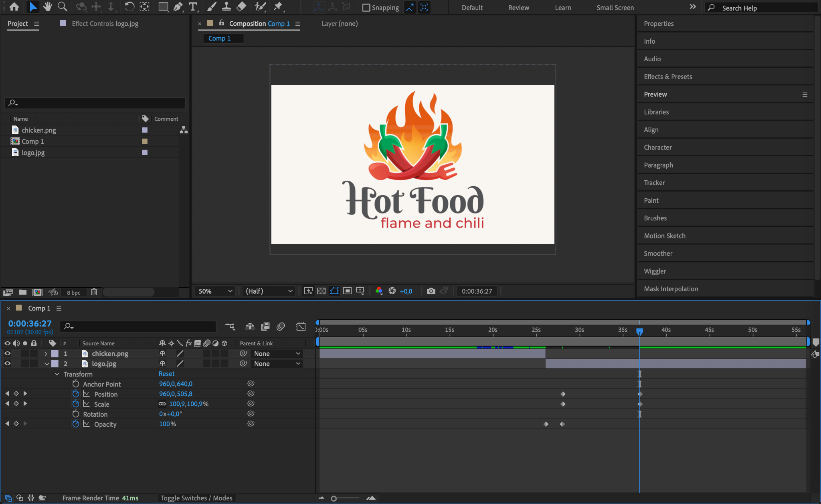Select the Rectangle shape tool
This screenshot has width=821, height=504.
pos(163,7)
